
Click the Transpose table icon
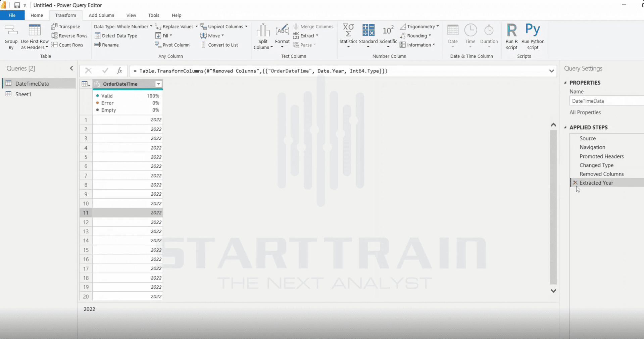coord(54,26)
